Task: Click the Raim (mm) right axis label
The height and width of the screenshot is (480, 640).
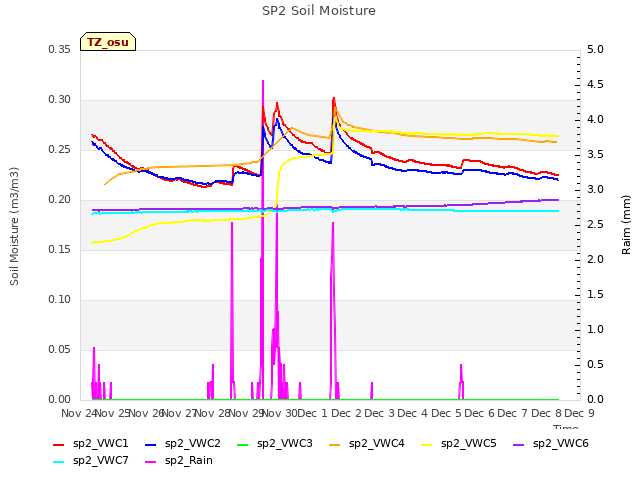Action: pos(626,225)
